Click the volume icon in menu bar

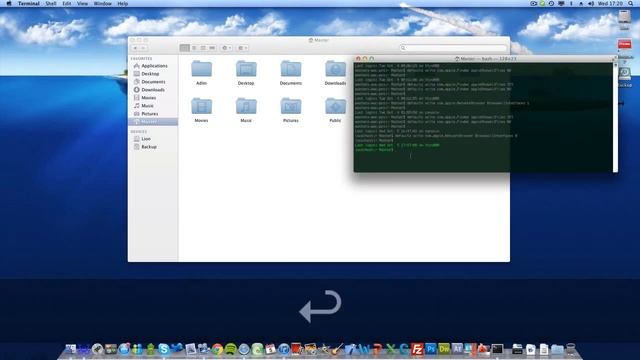[591, 4]
